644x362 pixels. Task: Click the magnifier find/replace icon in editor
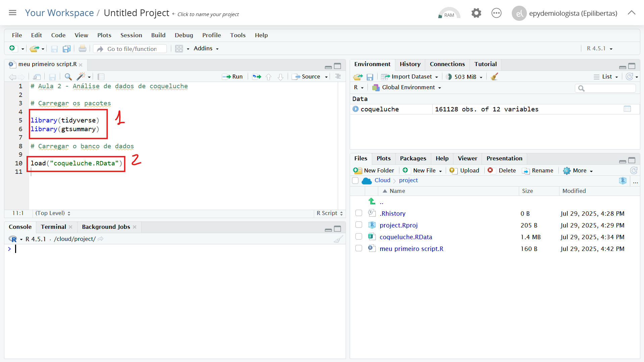[x=68, y=77]
